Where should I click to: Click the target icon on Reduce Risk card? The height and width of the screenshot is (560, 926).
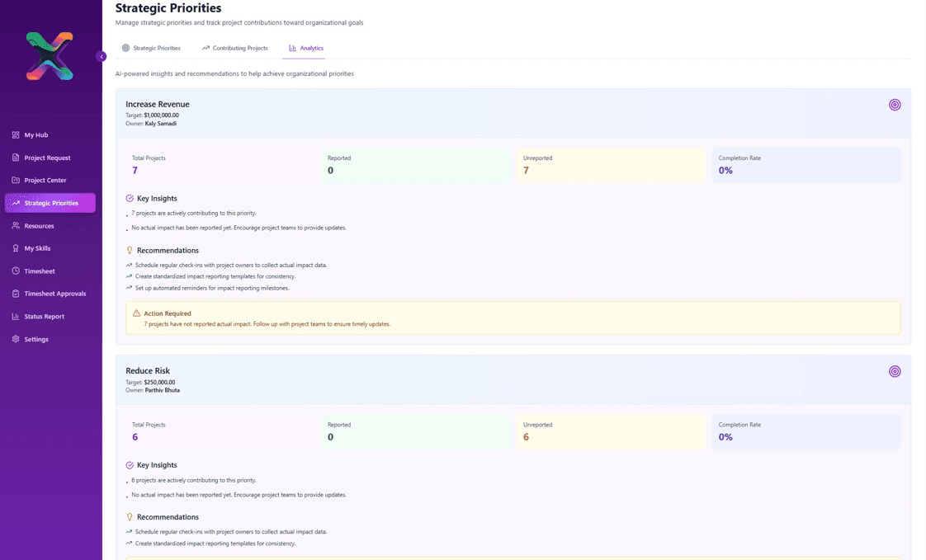click(895, 371)
